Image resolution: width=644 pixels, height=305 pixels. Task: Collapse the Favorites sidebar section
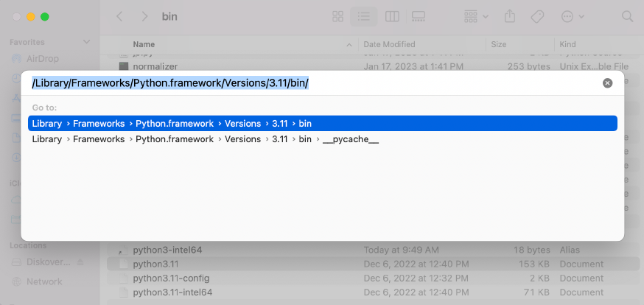pos(87,43)
